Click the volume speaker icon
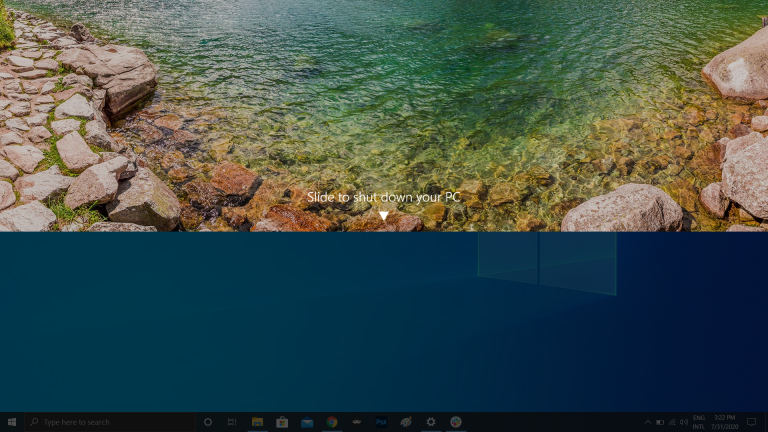The image size is (768, 432). click(683, 422)
